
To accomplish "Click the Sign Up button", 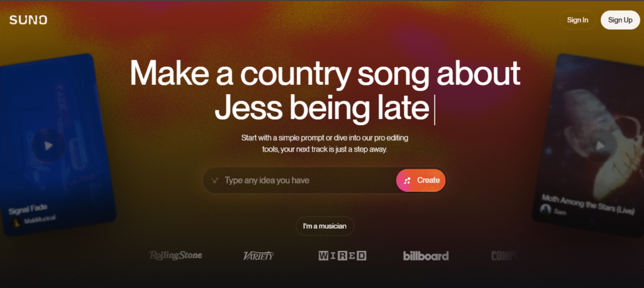I will (620, 19).
